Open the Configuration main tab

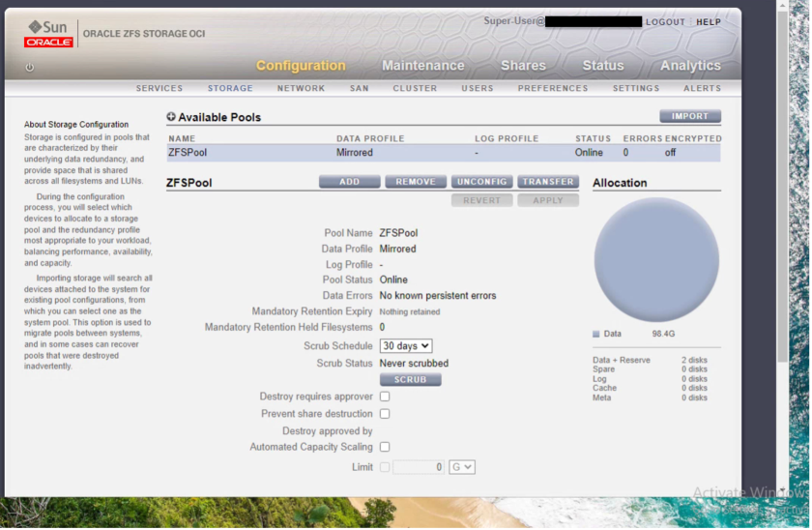pyautogui.click(x=301, y=66)
